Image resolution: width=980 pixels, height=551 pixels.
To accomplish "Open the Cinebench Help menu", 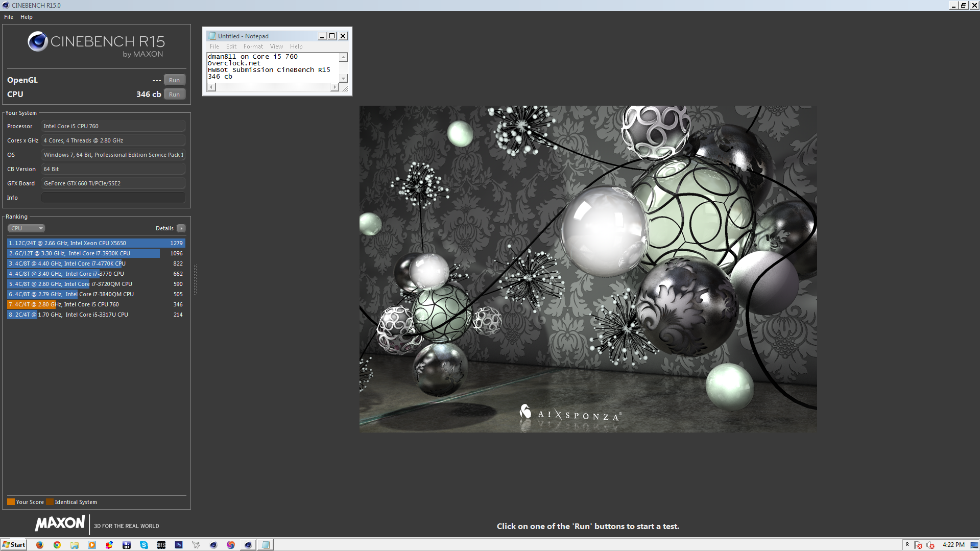I will point(27,17).
